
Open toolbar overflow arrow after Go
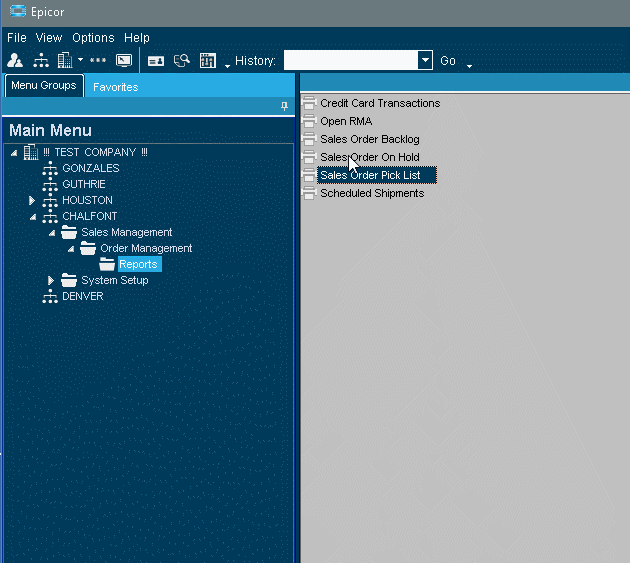point(469,66)
